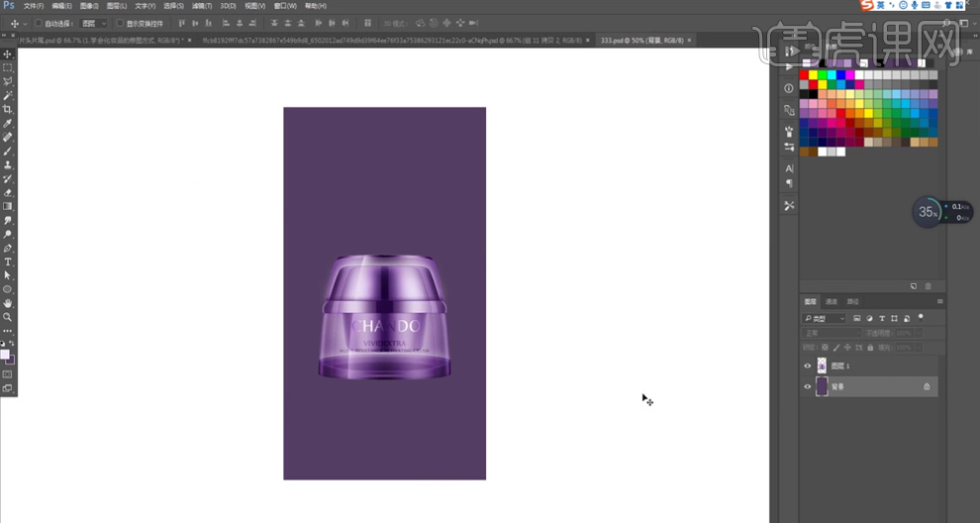Select the Eyedropper tool

tap(8, 123)
